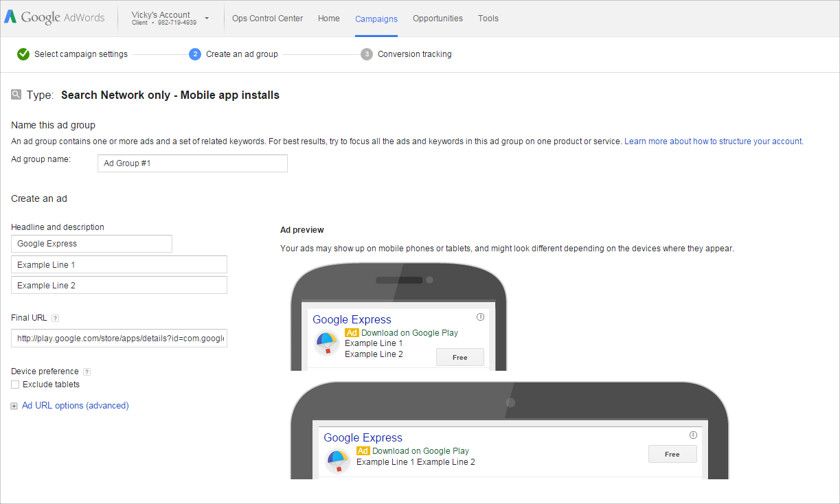Open Learn more about account structure link

(713, 141)
